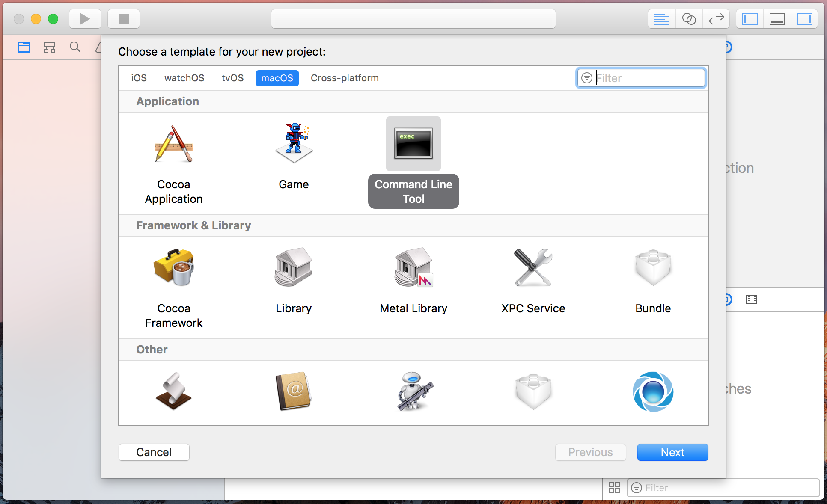Toggle the debug area panel
The image size is (827, 504).
pos(777,19)
